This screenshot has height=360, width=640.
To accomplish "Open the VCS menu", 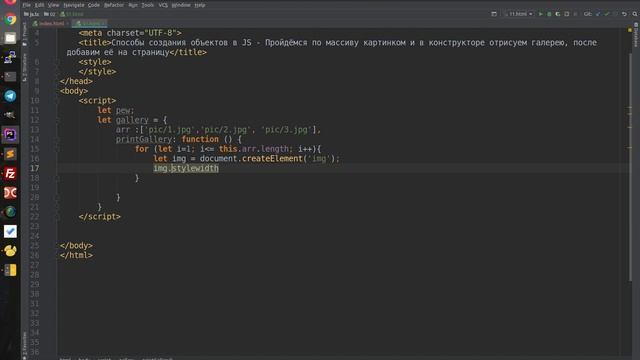I will 163,5.
